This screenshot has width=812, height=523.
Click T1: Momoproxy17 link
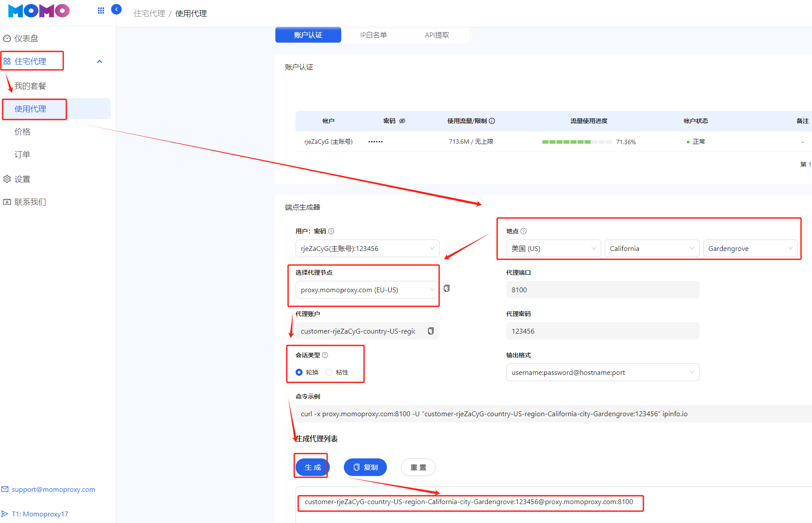pos(40,514)
